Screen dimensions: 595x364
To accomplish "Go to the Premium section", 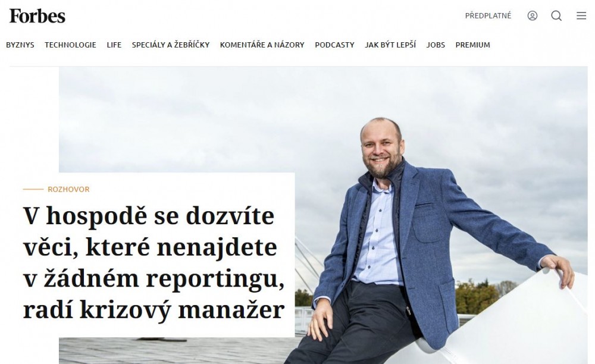I will click(x=473, y=45).
